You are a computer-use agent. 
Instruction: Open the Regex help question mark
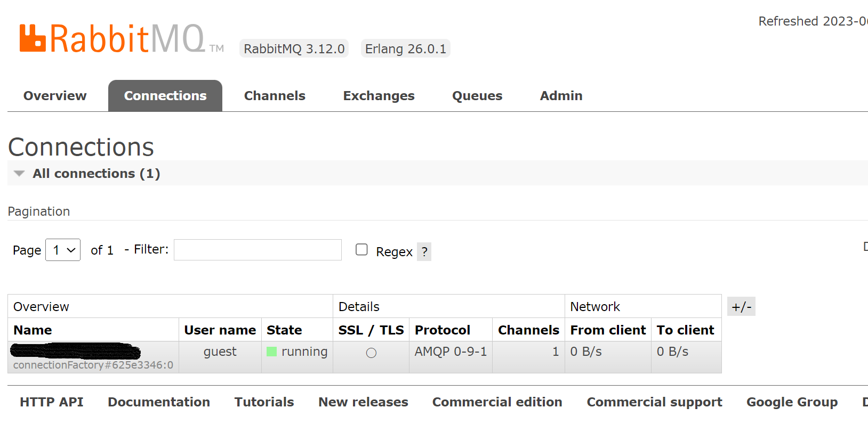point(424,252)
